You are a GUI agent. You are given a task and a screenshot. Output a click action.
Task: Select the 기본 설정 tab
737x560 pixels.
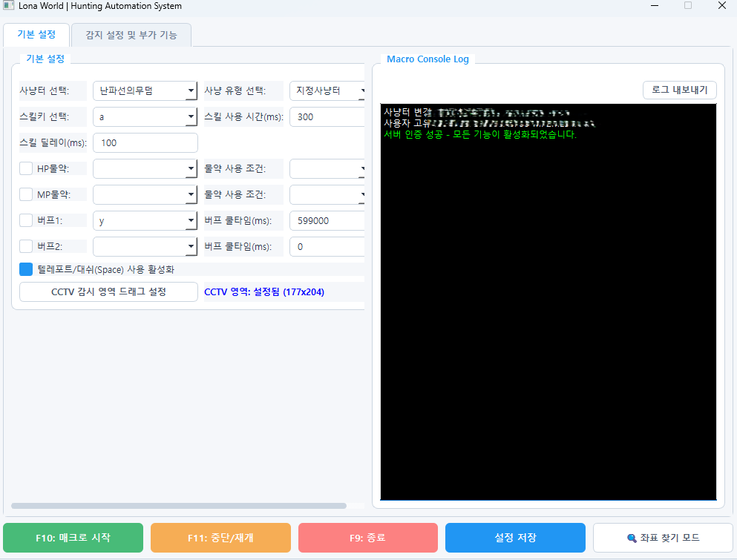coord(36,35)
